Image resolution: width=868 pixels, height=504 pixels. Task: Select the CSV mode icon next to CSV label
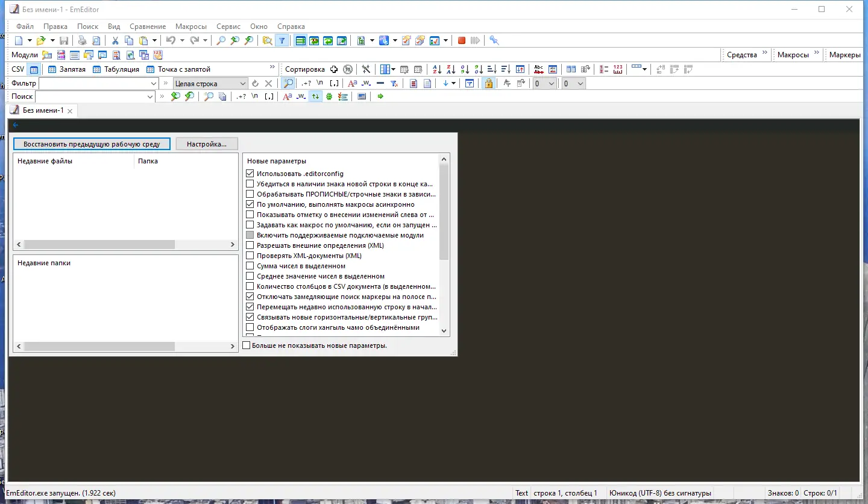pos(34,69)
